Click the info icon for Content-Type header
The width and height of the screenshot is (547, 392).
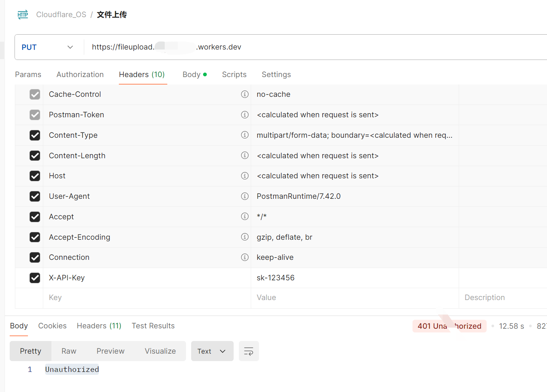(245, 135)
